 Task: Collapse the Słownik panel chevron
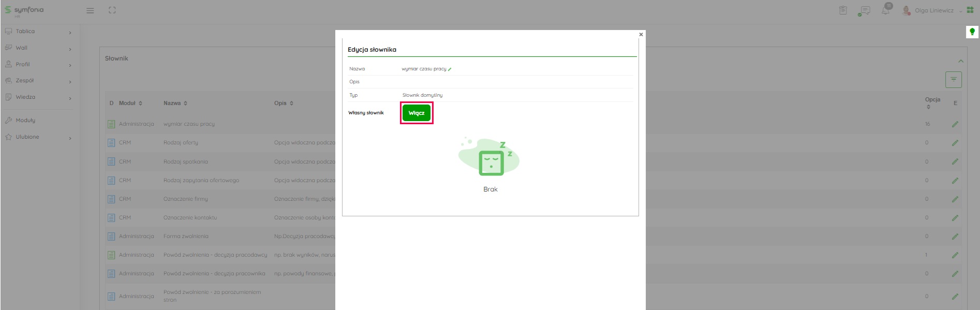pyautogui.click(x=960, y=61)
